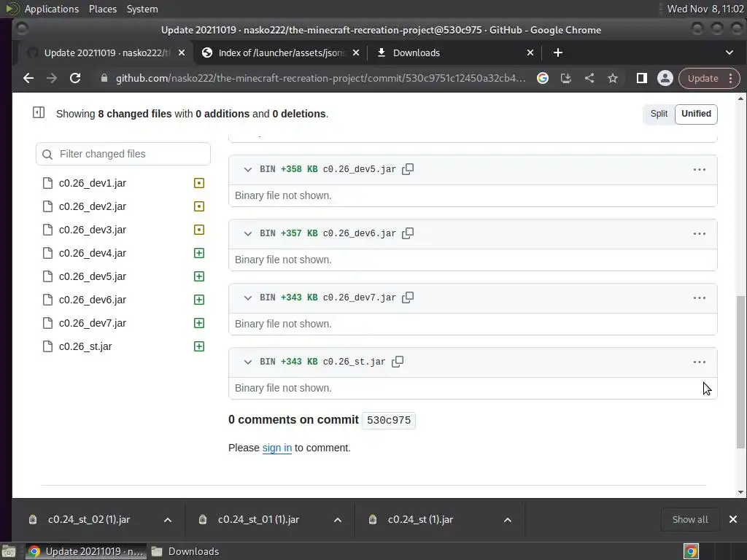Click the commit hash 530c975
The image size is (747, 560).
coord(388,421)
